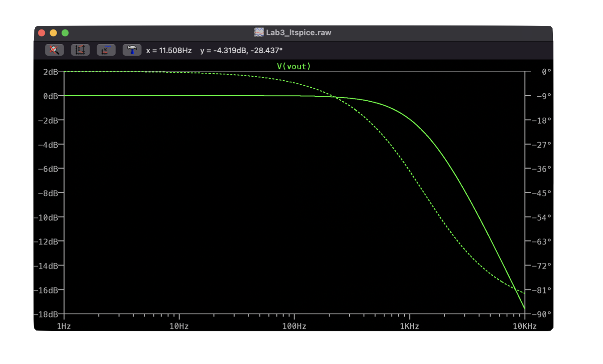Click the x = 11.508Hz cursor readout
This screenshot has width=603, height=364.
click(x=169, y=50)
